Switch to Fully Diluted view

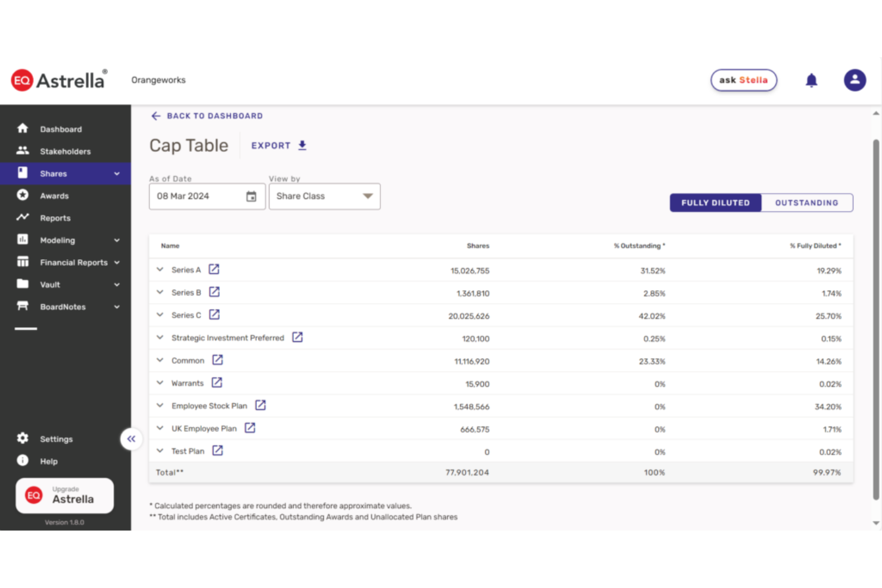point(715,203)
